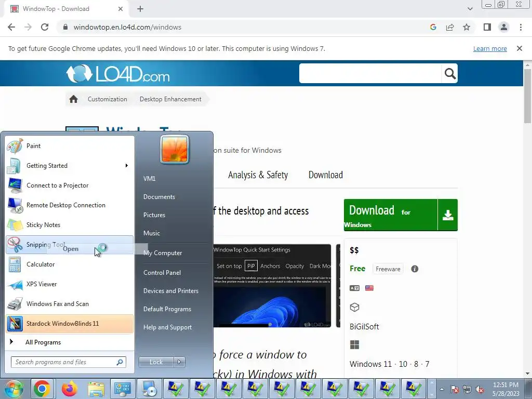This screenshot has height=399, width=532.
Task: Select Music in Start menu
Action: point(151,233)
